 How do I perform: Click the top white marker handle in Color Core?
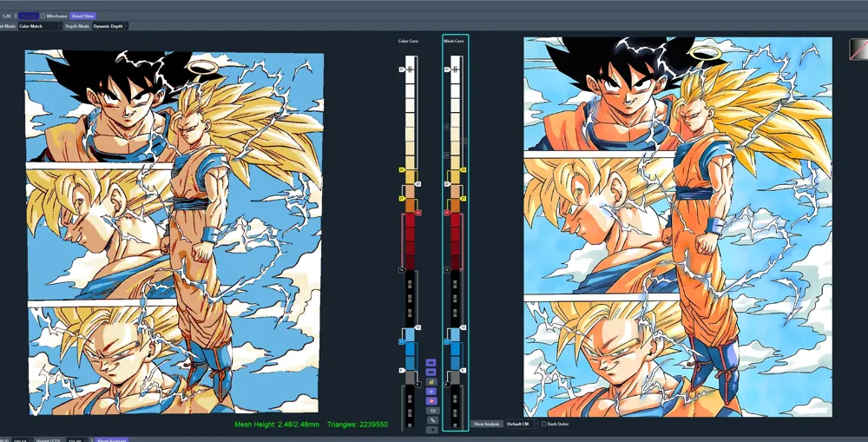click(x=402, y=69)
